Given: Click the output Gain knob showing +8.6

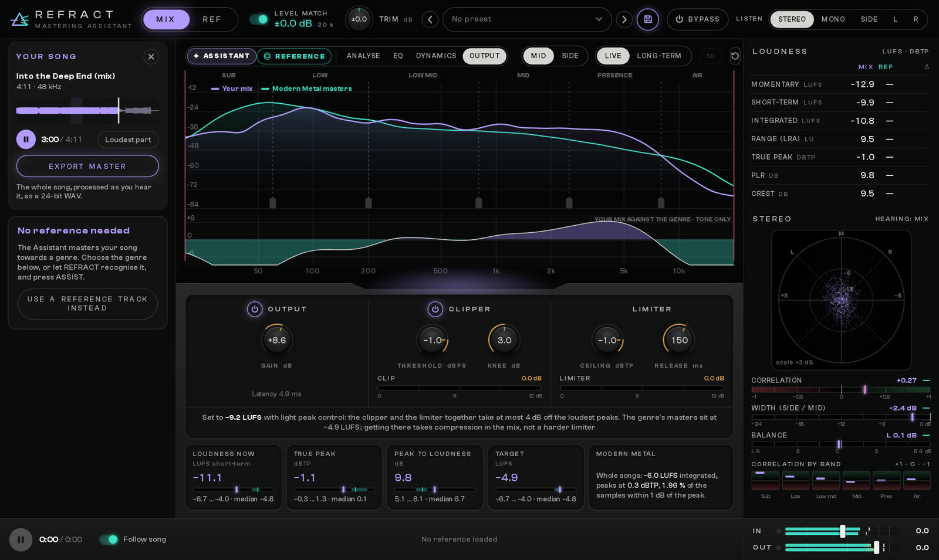Looking at the screenshot, I should pos(276,340).
